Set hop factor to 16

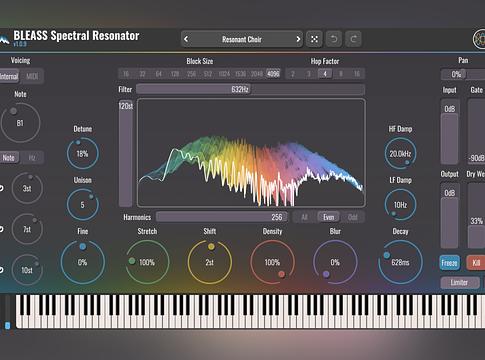[357, 74]
